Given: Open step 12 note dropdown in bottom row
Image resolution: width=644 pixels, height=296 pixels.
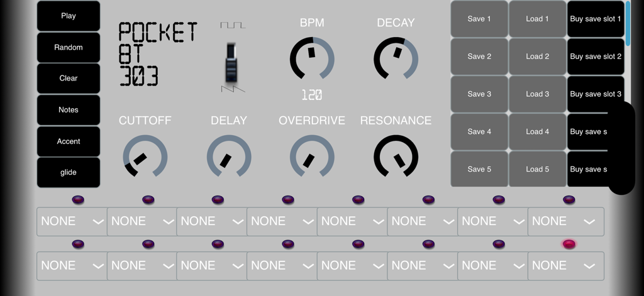Looking at the screenshot, I should (282, 266).
